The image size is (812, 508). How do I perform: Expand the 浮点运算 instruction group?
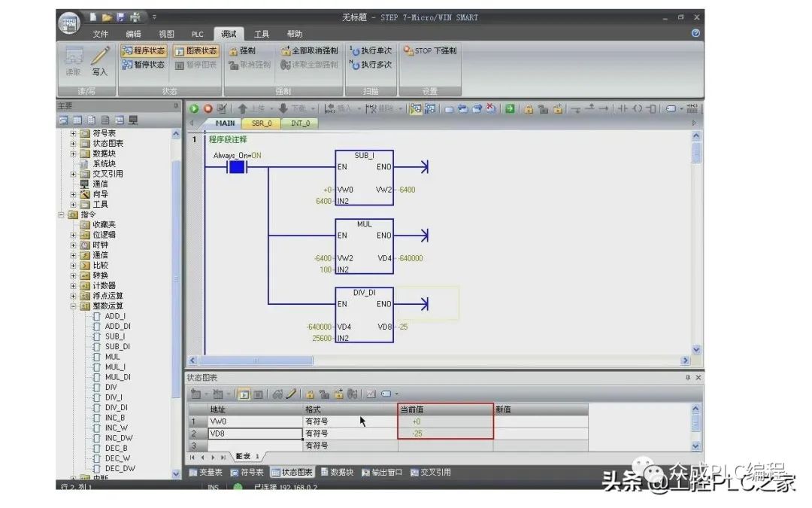(71, 296)
